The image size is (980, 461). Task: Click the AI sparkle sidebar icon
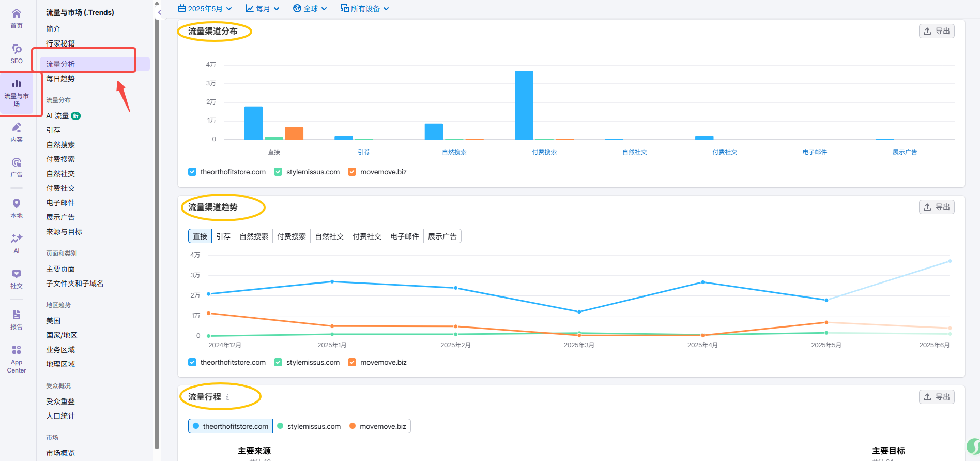[17, 243]
